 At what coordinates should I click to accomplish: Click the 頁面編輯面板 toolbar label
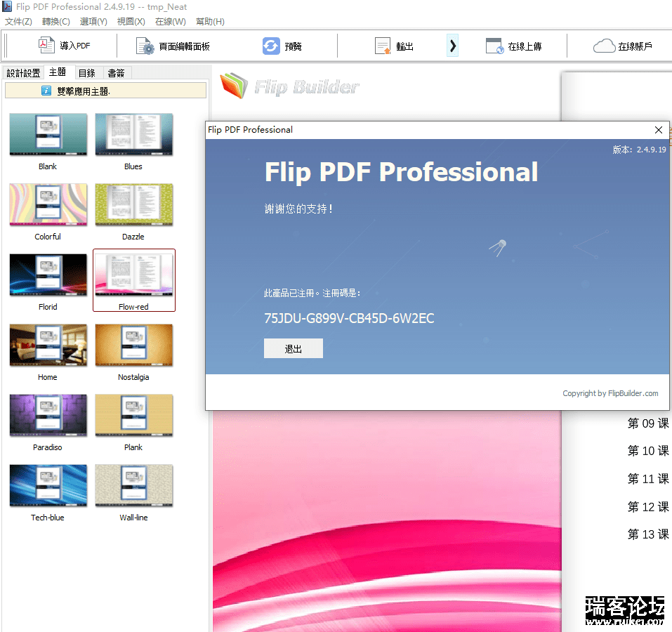[184, 46]
